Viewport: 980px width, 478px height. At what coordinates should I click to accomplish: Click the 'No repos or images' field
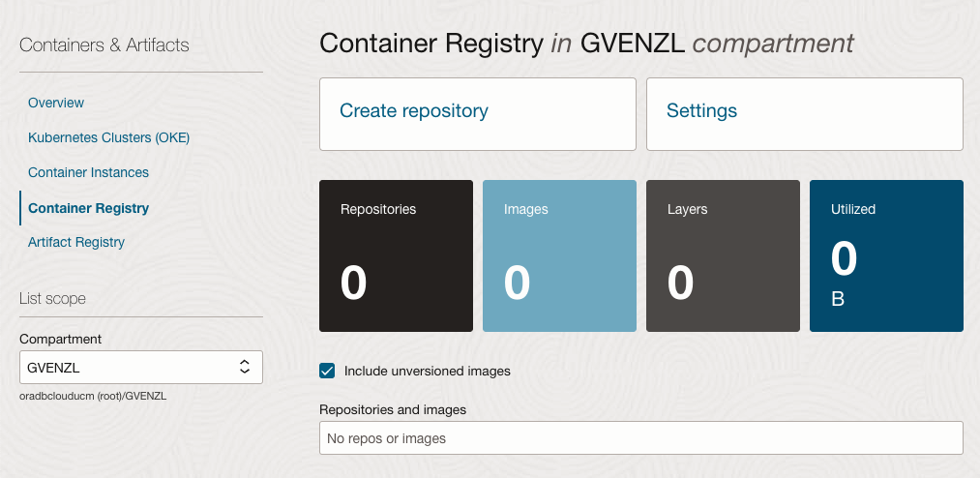point(641,438)
